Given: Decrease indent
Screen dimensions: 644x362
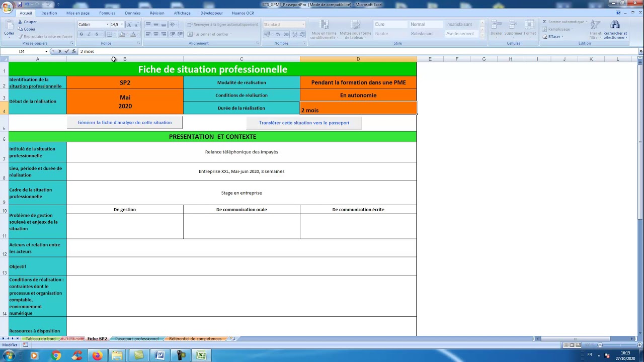Looking at the screenshot, I should click(173, 34).
